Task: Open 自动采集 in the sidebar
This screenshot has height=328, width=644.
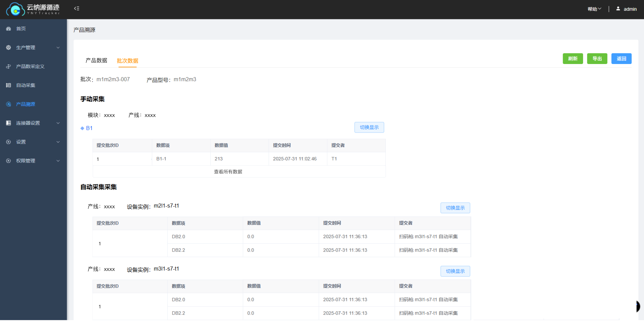Action: click(x=26, y=85)
